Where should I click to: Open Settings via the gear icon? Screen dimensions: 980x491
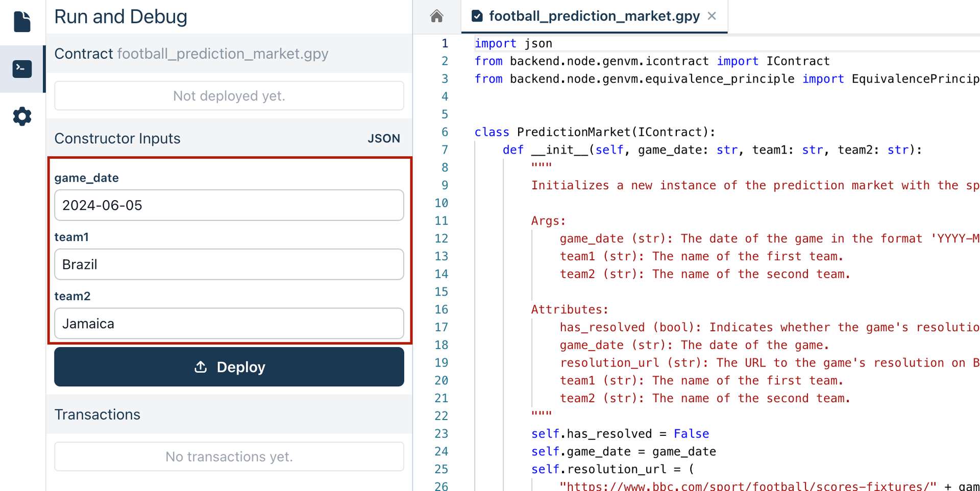tap(22, 116)
